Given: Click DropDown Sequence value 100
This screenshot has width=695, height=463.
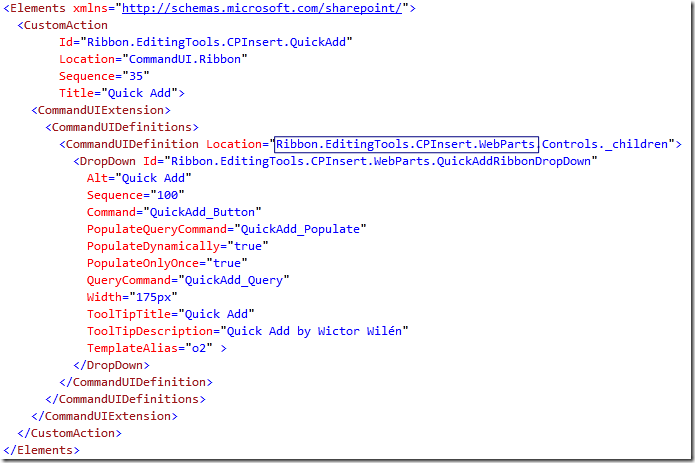Looking at the screenshot, I should click(168, 195).
